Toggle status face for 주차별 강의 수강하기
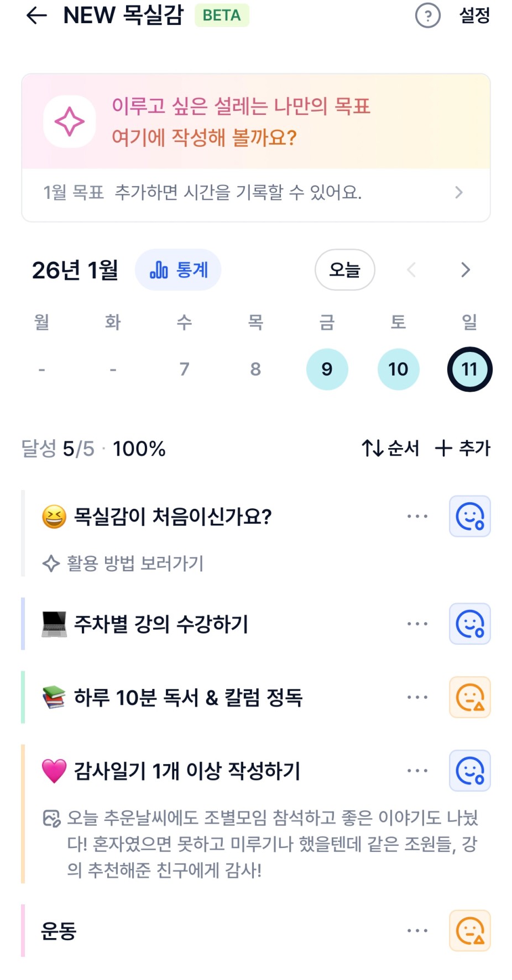Image resolution: width=512 pixels, height=980 pixels. (470, 624)
